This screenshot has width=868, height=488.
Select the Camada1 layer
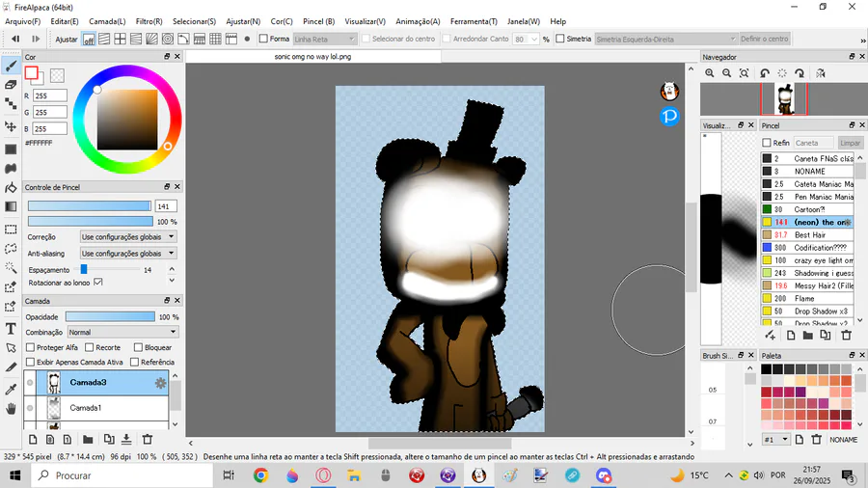[x=102, y=408]
